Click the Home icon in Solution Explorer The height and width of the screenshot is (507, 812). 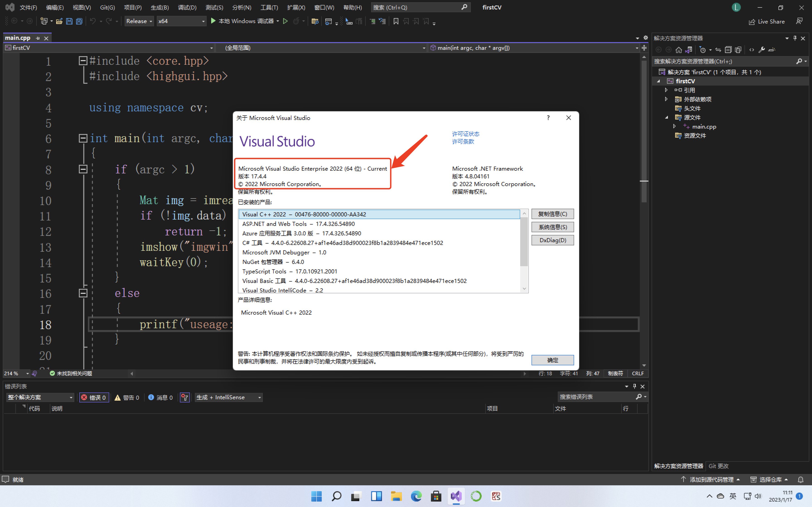point(679,50)
